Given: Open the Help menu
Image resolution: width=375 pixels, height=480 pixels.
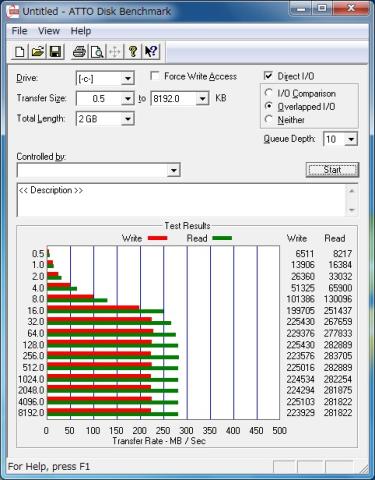Looking at the screenshot, I should point(81,31).
